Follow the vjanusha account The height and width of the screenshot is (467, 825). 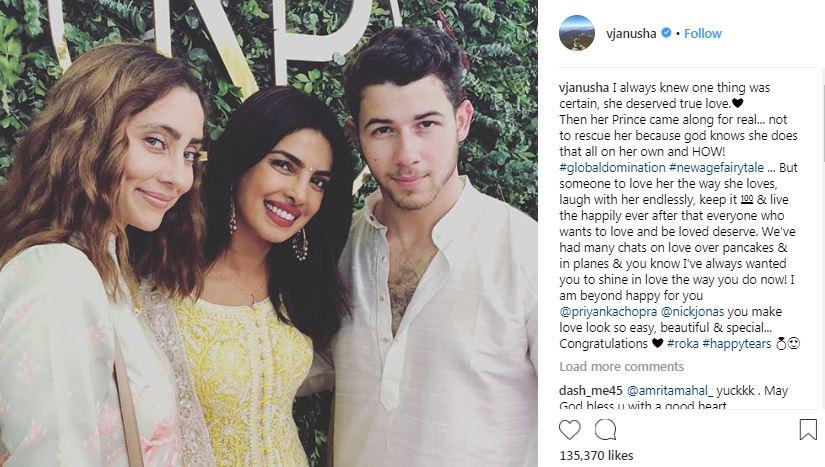[x=702, y=34]
